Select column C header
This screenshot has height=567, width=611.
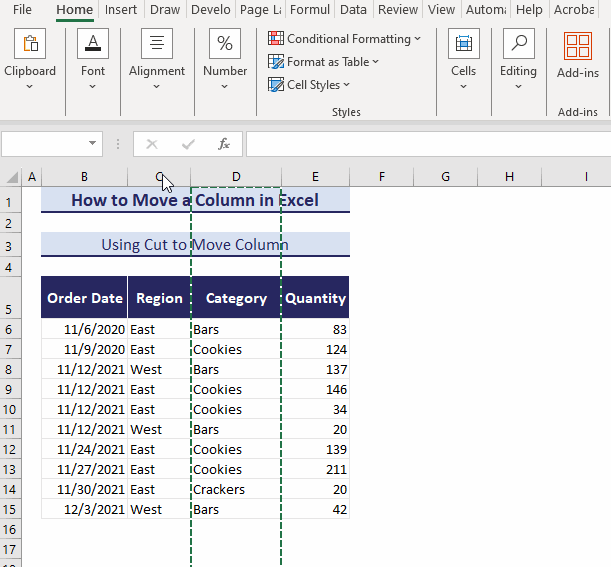tap(159, 177)
